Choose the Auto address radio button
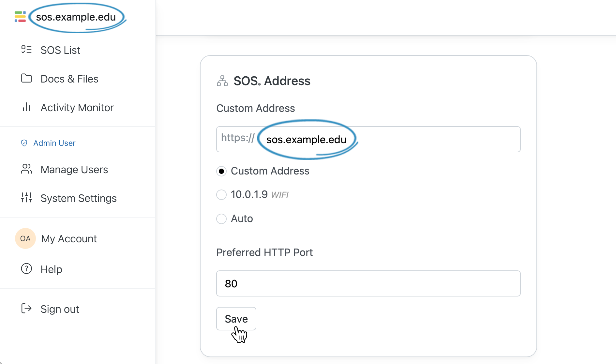 (x=221, y=219)
